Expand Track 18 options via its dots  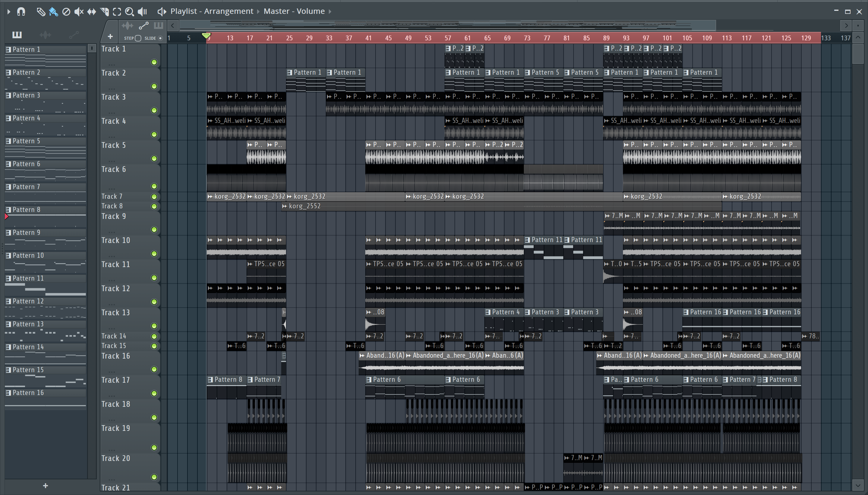pos(112,420)
